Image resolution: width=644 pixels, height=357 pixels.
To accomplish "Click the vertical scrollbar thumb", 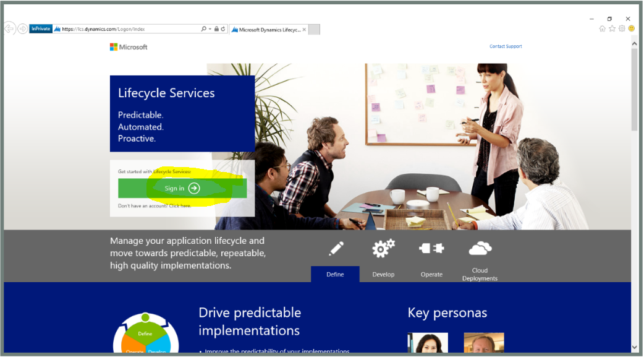I will click(635, 89).
